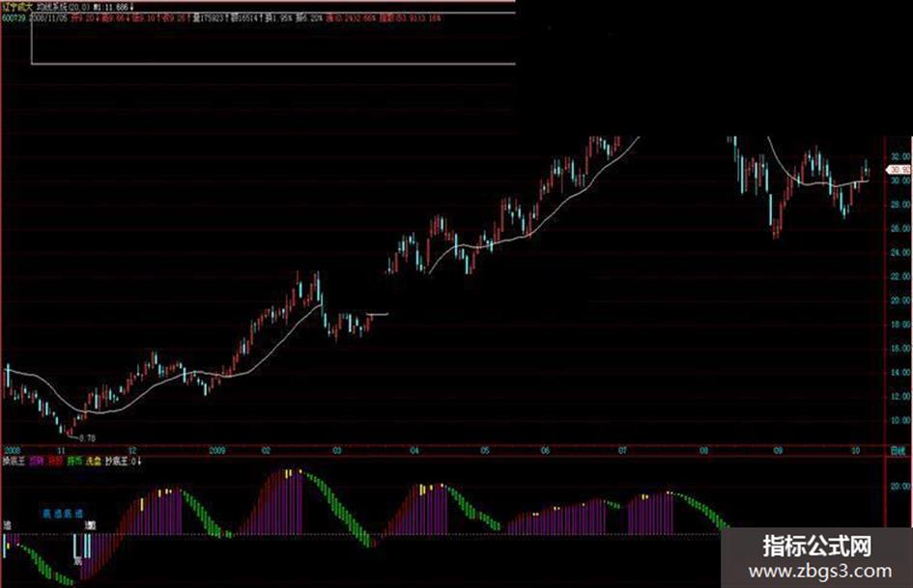Screen dimensions: 913x588
Task: Click the flat moving average segment in March
Action: point(378,315)
